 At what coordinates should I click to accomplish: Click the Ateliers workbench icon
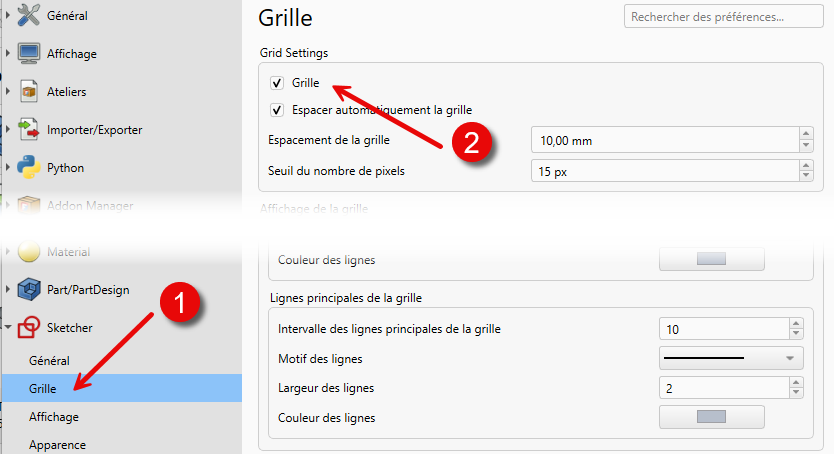coord(28,91)
